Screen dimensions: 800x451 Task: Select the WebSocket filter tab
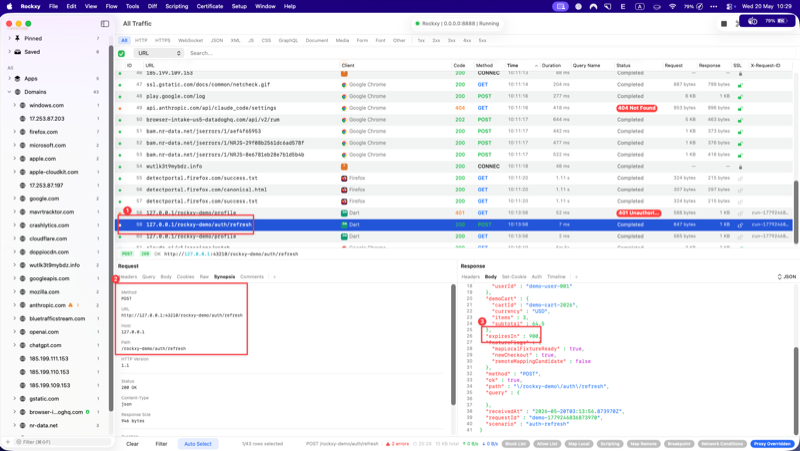pyautogui.click(x=190, y=40)
